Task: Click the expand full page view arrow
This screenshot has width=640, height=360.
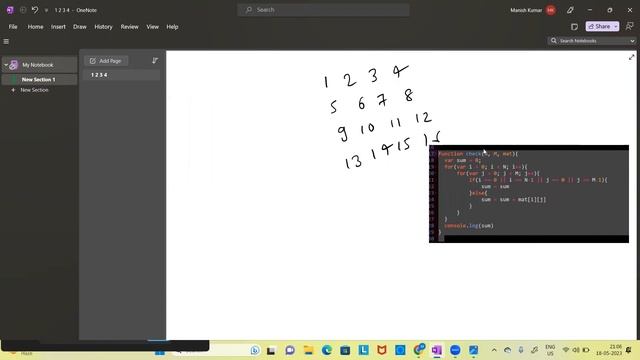Action: pyautogui.click(x=631, y=58)
